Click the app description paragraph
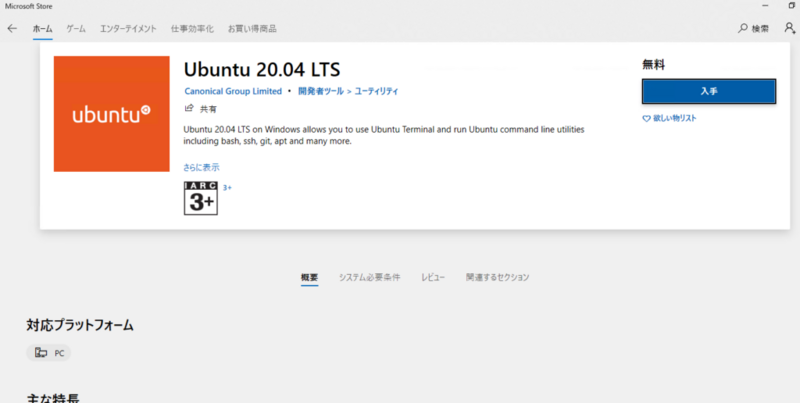The image size is (800, 403). click(384, 136)
